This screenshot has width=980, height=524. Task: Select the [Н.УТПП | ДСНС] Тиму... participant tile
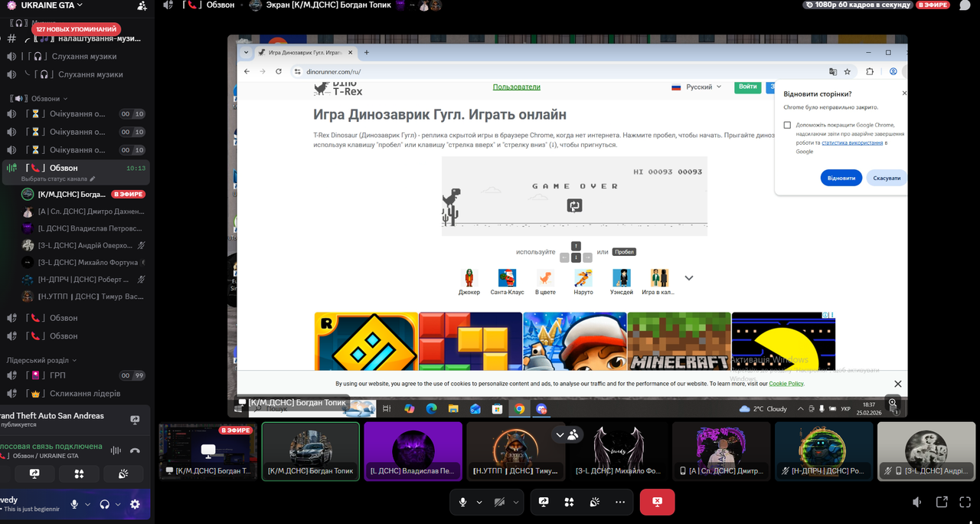pos(516,451)
